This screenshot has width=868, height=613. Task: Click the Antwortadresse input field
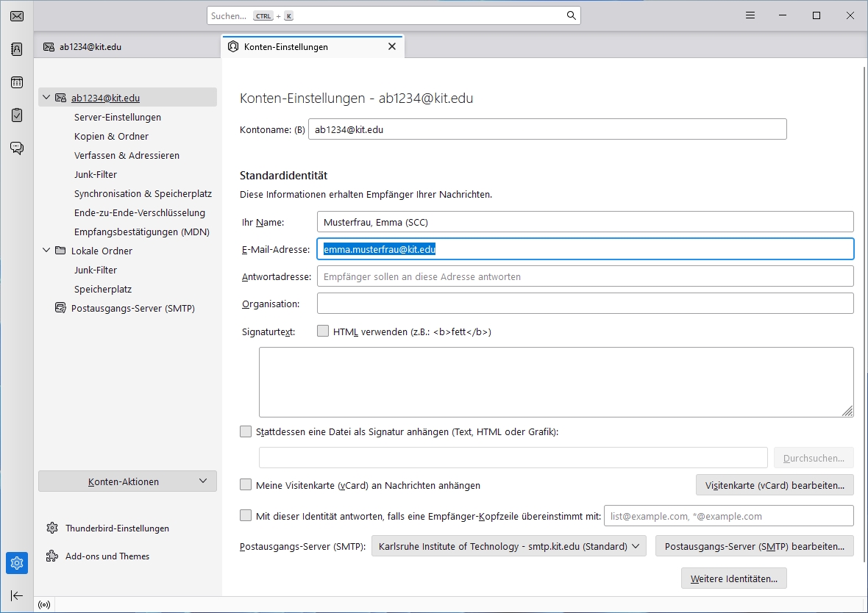584,276
